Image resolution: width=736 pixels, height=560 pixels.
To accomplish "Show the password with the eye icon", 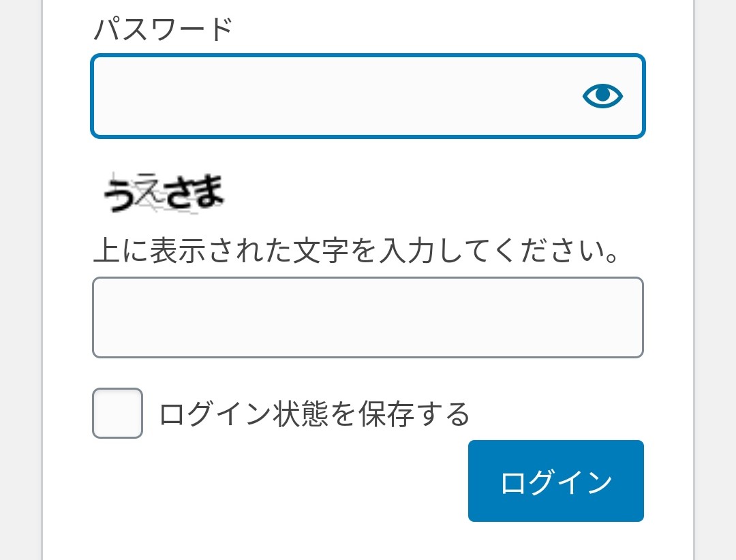I will (x=602, y=96).
